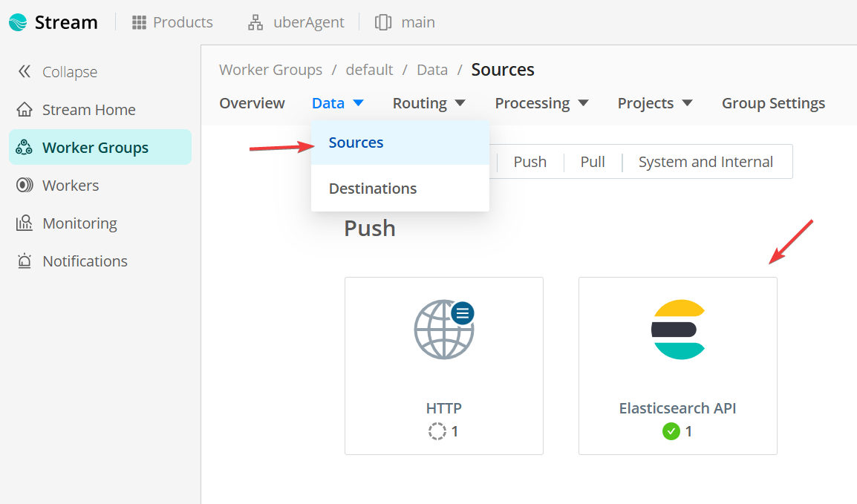Click the Cribl Stream logo icon
Screen dimensions: 857x504
pyautogui.click(x=18, y=22)
